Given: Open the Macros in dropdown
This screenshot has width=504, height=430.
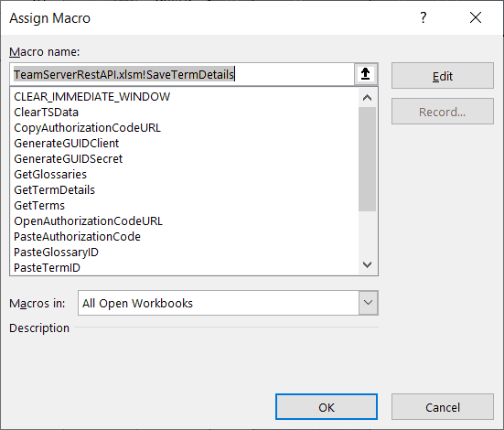Looking at the screenshot, I should point(368,303).
